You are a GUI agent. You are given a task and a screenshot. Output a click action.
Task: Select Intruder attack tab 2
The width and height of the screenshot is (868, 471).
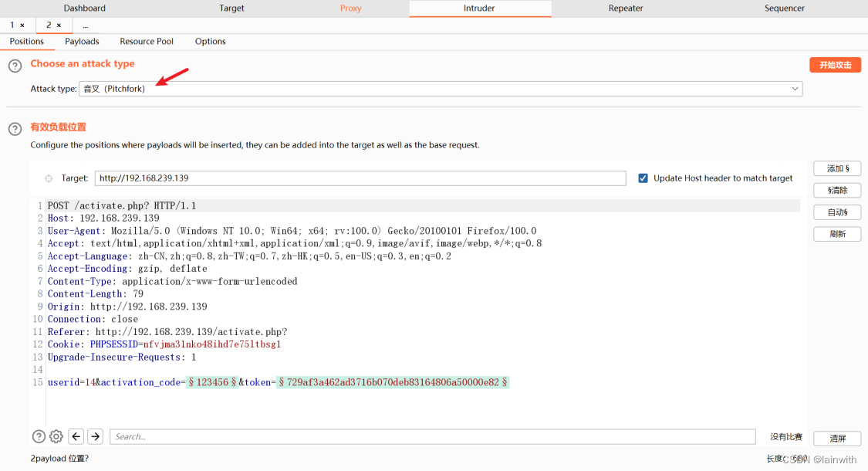click(49, 25)
